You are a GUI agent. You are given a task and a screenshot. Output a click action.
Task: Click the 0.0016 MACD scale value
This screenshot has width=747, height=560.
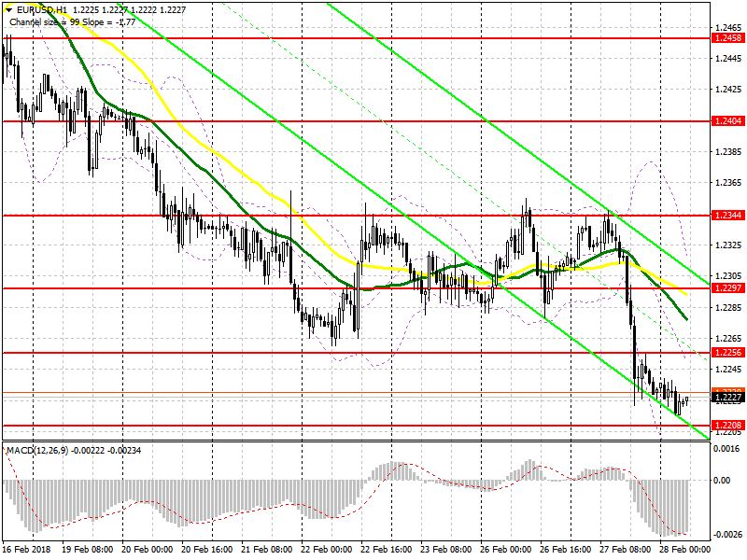[727, 449]
